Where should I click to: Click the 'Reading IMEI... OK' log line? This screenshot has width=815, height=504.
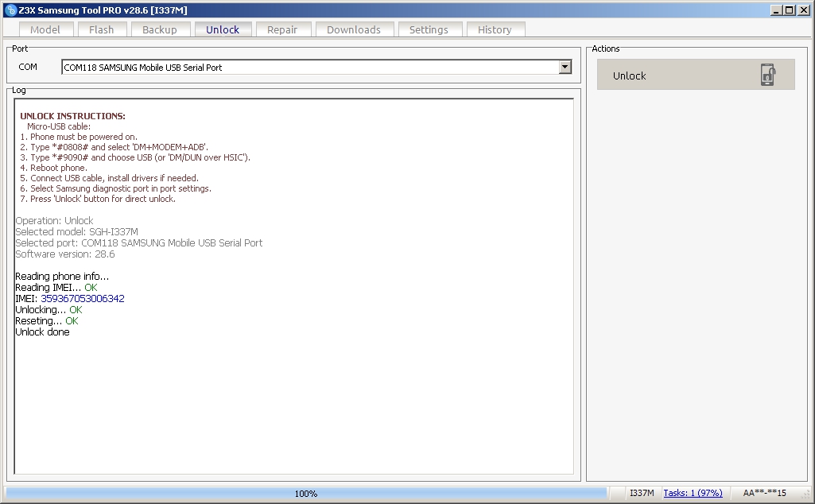tap(56, 287)
